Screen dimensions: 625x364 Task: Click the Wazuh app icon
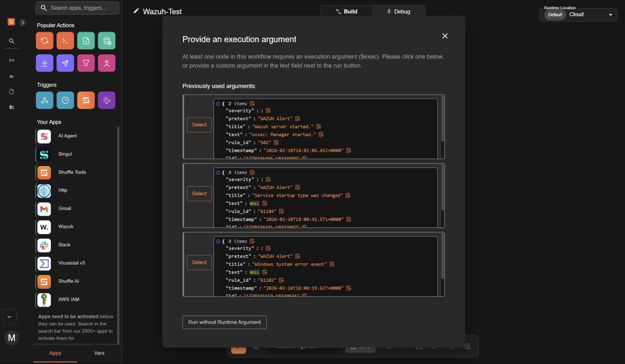click(44, 227)
